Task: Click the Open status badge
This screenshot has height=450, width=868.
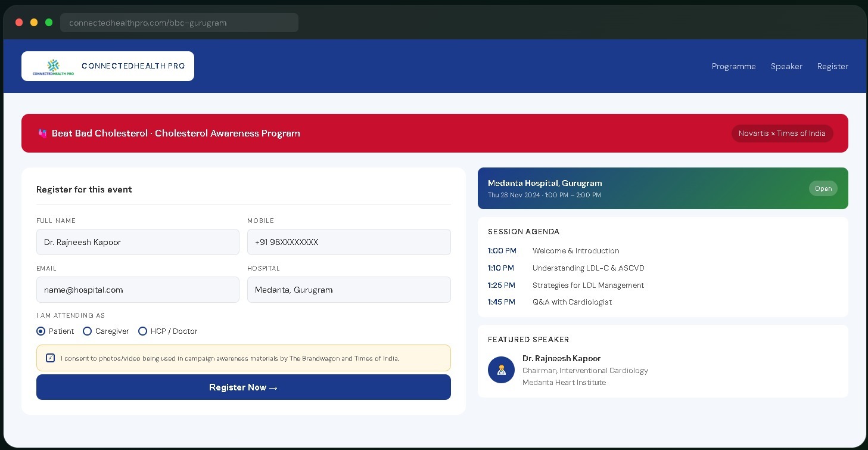Action: [x=823, y=188]
